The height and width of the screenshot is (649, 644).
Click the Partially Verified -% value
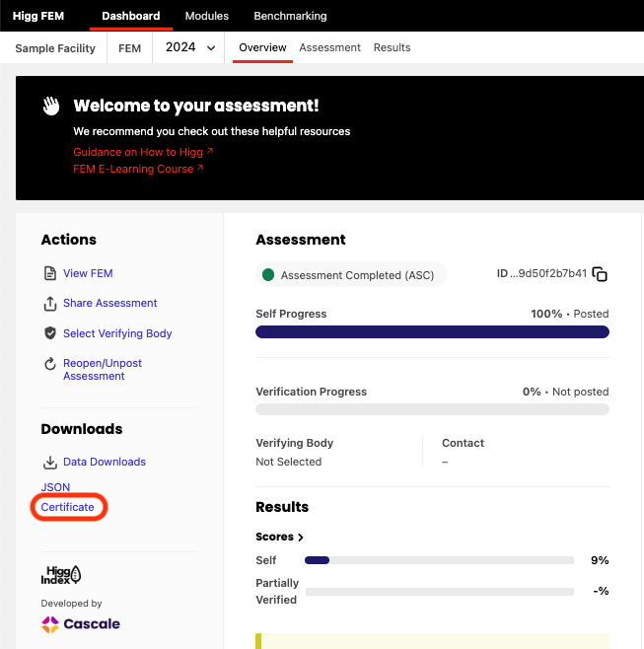pos(601,591)
